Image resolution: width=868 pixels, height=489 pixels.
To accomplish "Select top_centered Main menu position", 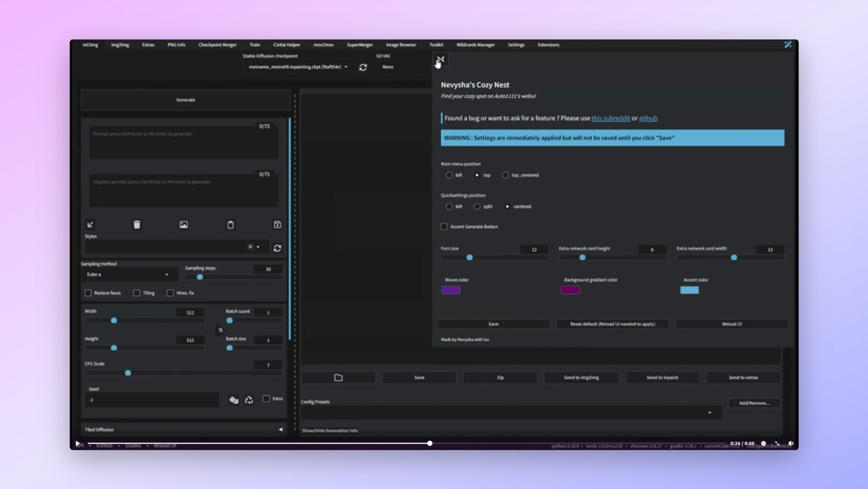I will [505, 175].
